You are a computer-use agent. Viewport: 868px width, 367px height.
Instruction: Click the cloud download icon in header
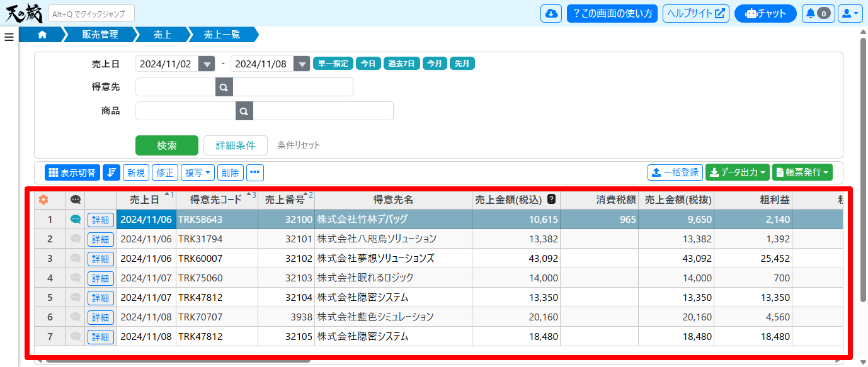pos(551,13)
